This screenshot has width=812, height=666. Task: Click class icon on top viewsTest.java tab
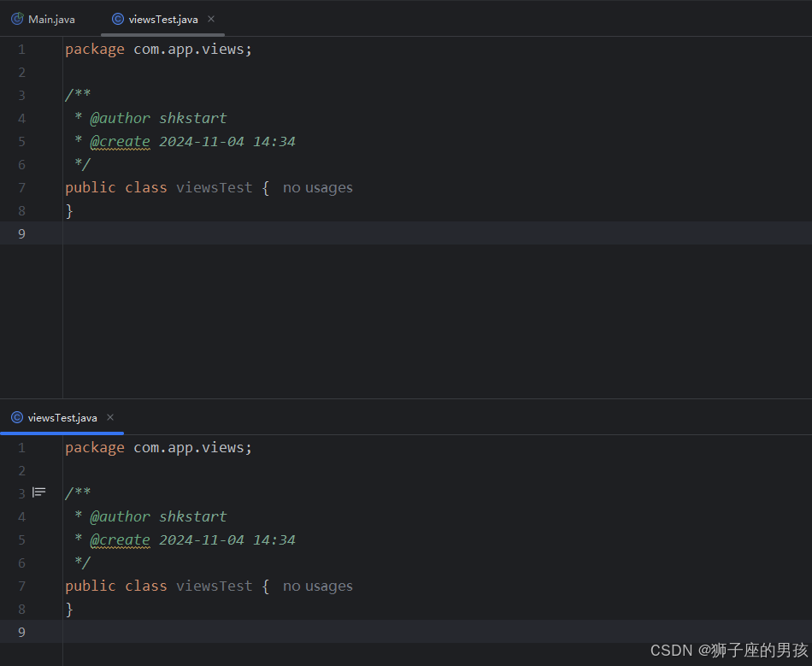pos(118,19)
